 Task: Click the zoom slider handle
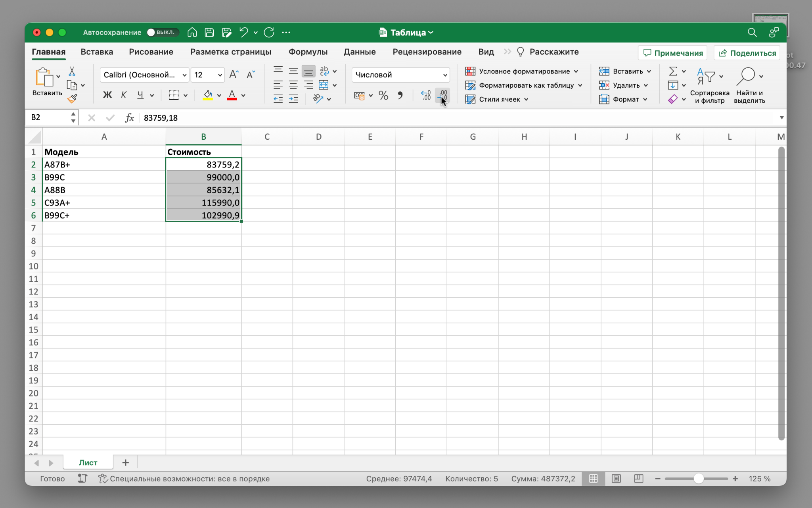699,479
